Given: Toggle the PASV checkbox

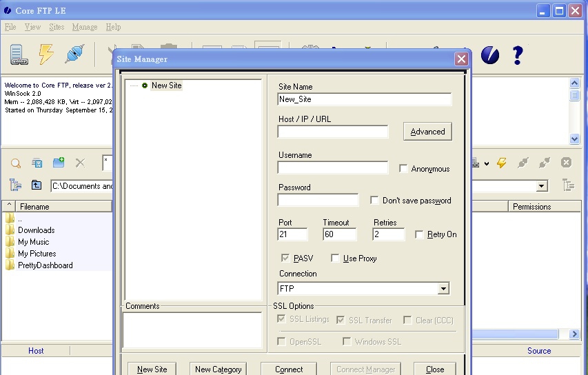Looking at the screenshot, I should click(x=285, y=258).
